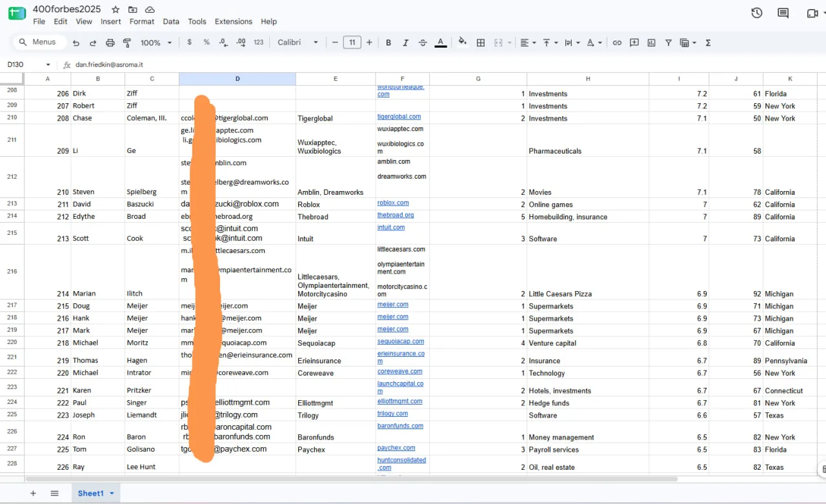826x504 pixels.
Task: Insert a chart
Action: coord(652,43)
